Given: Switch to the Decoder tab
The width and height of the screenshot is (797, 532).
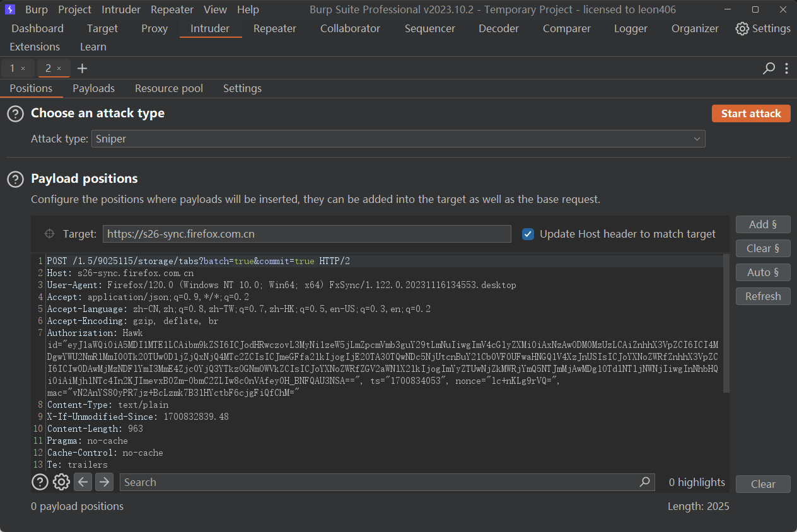Looking at the screenshot, I should tap(499, 28).
